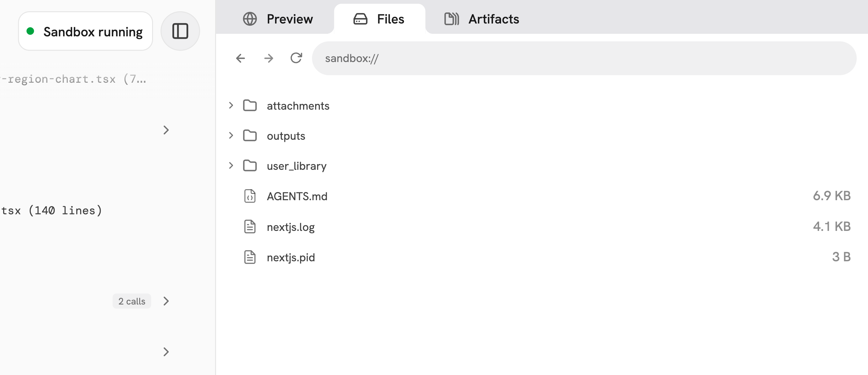Open the nextjs.log file
This screenshot has width=868, height=375.
coord(290,227)
